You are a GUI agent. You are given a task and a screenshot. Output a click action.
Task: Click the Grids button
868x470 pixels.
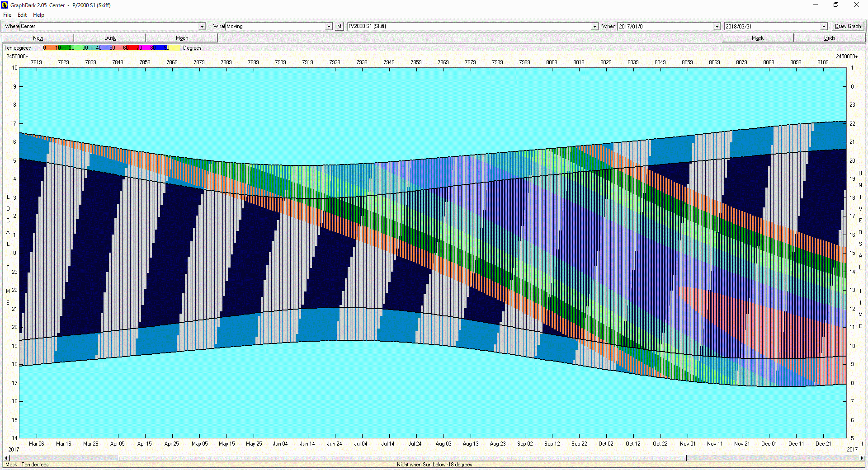pyautogui.click(x=829, y=38)
